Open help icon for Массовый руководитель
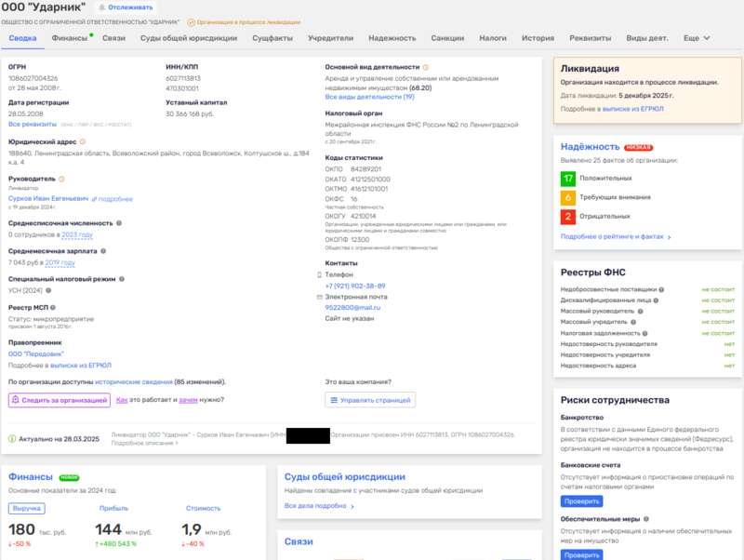 pyautogui.click(x=640, y=312)
